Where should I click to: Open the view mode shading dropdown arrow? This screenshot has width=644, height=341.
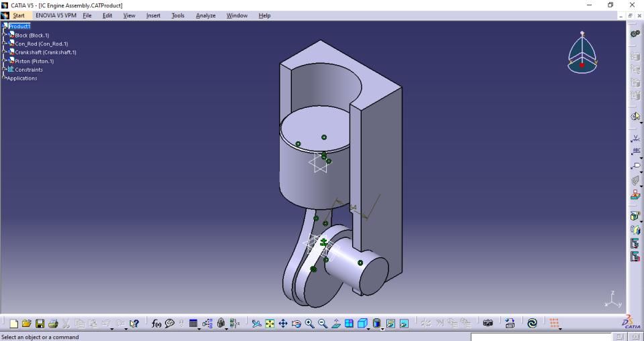point(382,328)
